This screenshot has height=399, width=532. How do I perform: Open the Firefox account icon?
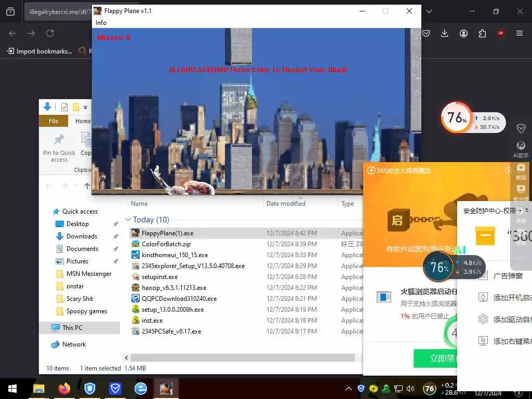[x=463, y=33]
